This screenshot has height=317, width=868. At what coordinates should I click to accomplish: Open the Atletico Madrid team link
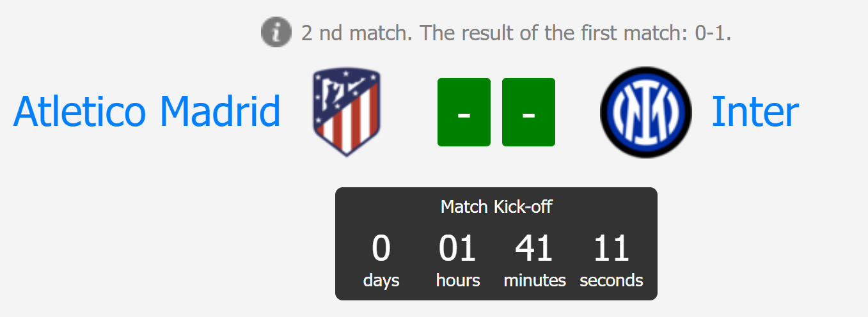click(147, 112)
